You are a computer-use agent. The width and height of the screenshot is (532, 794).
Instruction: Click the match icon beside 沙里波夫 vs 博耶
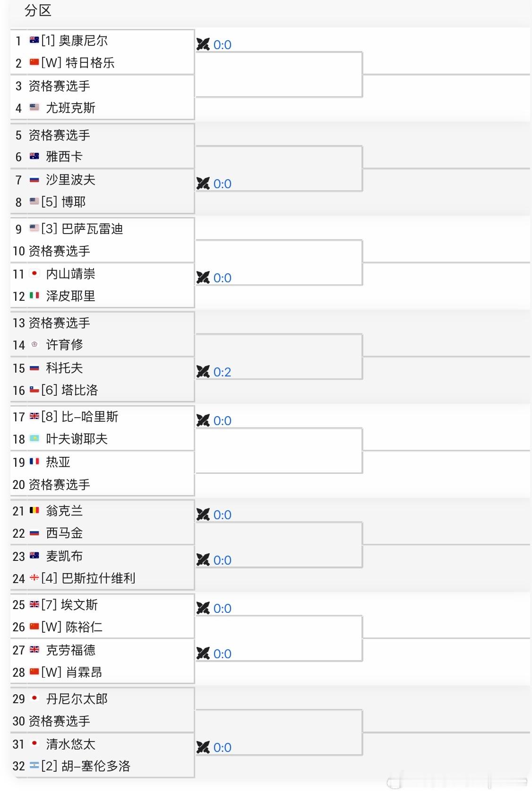point(203,183)
